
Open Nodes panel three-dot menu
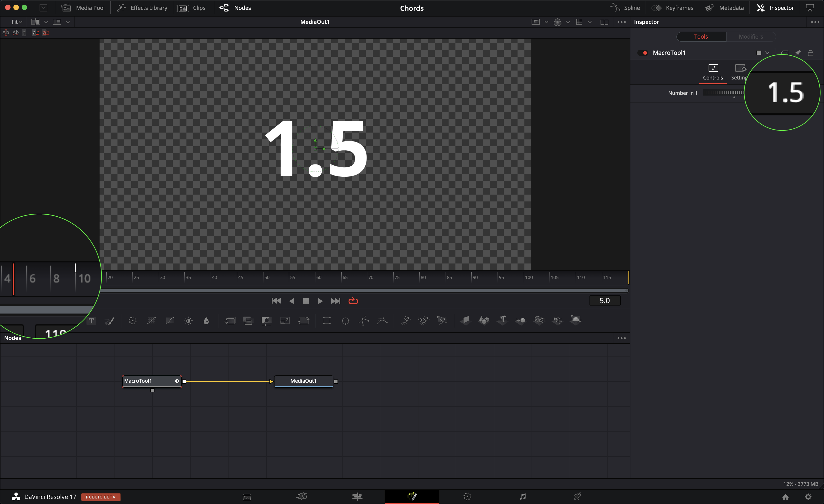click(622, 338)
